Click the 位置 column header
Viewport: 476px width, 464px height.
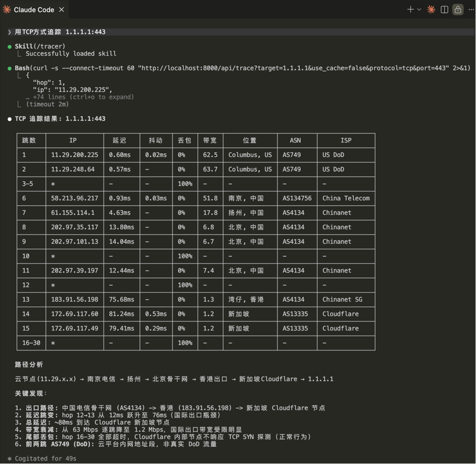click(250, 140)
